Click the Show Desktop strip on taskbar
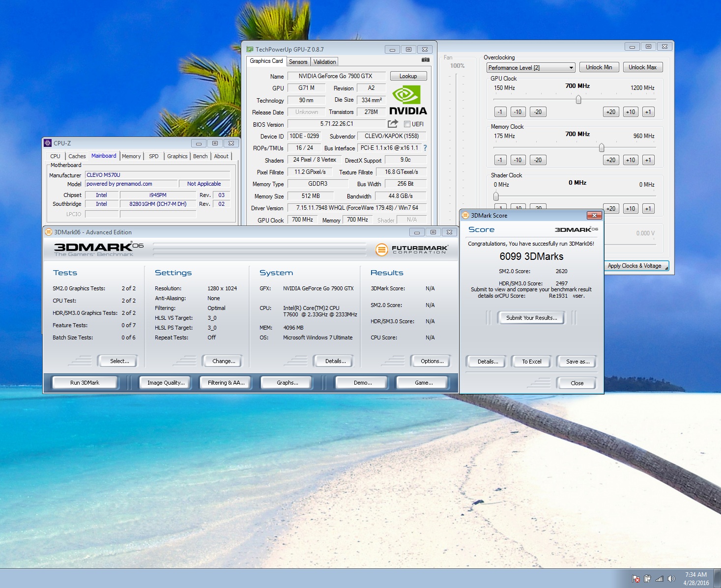This screenshot has height=588, width=721. pyautogui.click(x=718, y=579)
